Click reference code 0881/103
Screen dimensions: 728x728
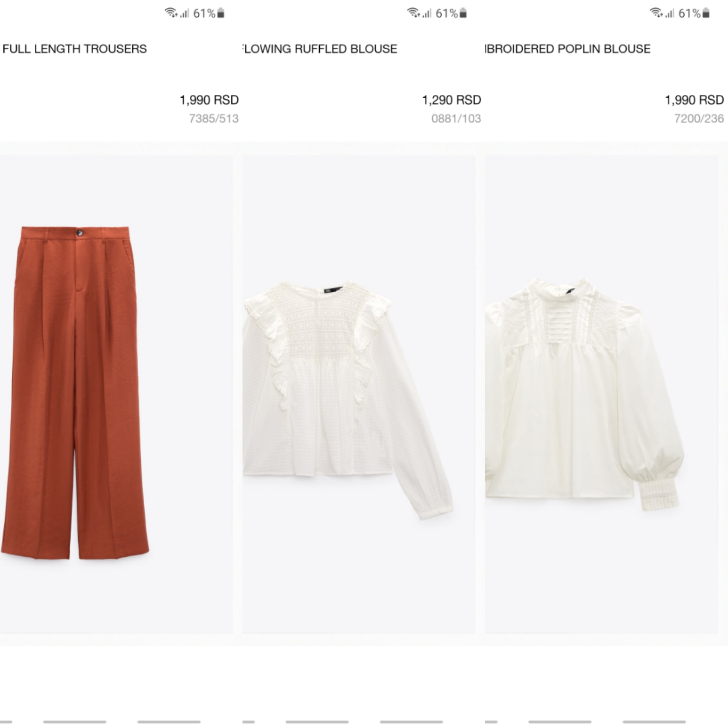[x=456, y=119]
